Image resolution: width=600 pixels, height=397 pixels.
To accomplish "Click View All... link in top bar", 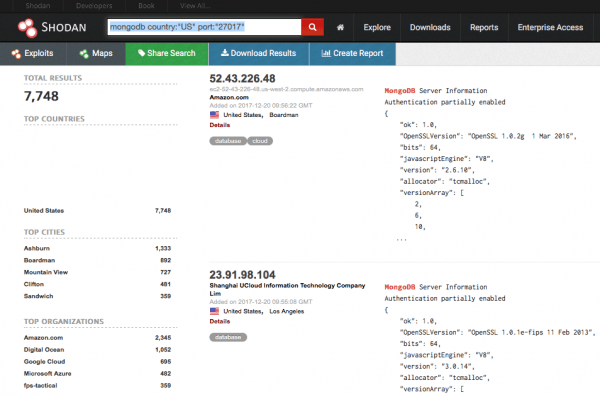I will (x=195, y=6).
